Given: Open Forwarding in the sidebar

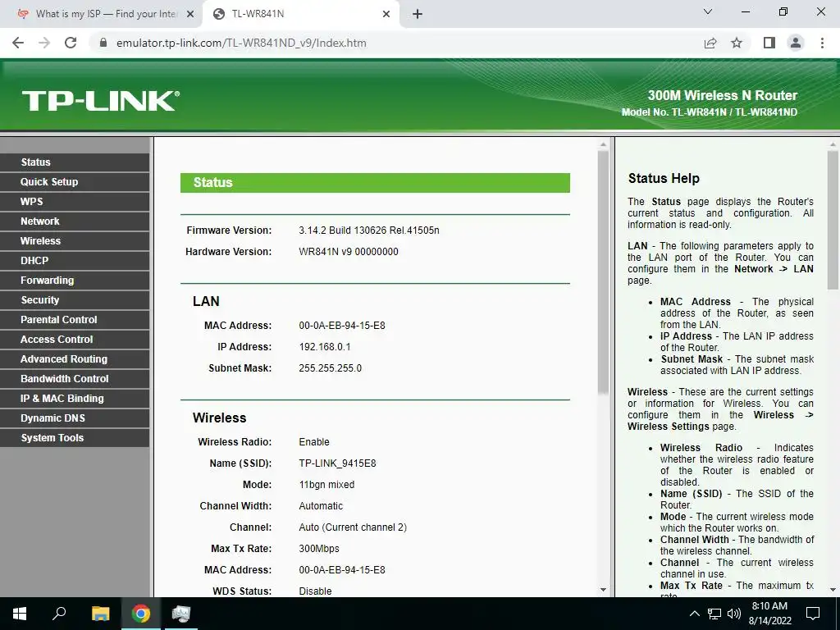Looking at the screenshot, I should coord(75,281).
